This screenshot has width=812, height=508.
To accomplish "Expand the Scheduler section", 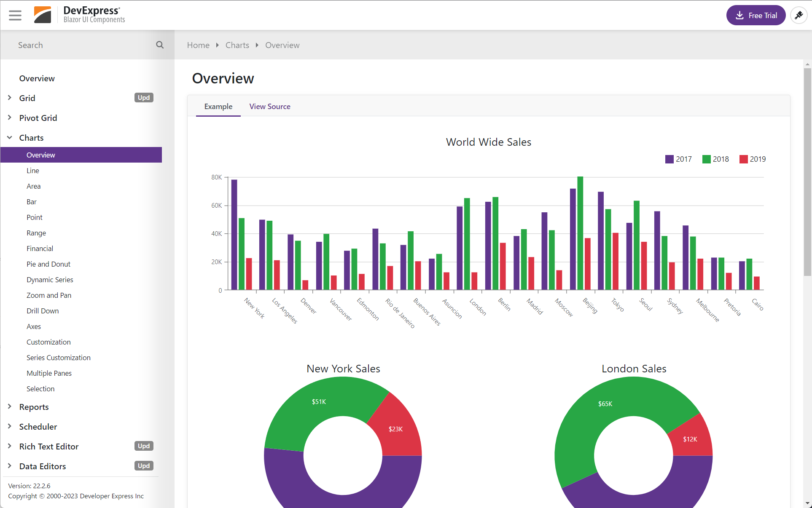I will 10,426.
